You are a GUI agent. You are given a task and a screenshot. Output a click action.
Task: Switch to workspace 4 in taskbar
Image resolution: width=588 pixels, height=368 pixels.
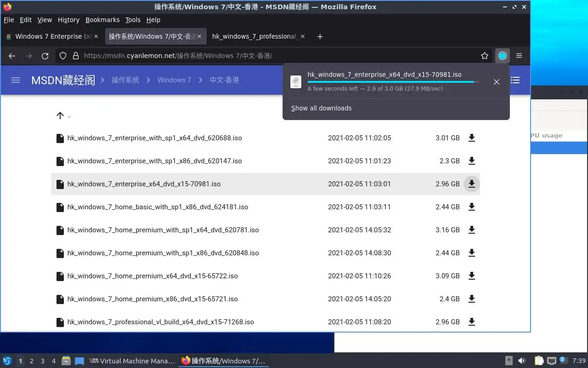tap(53, 361)
